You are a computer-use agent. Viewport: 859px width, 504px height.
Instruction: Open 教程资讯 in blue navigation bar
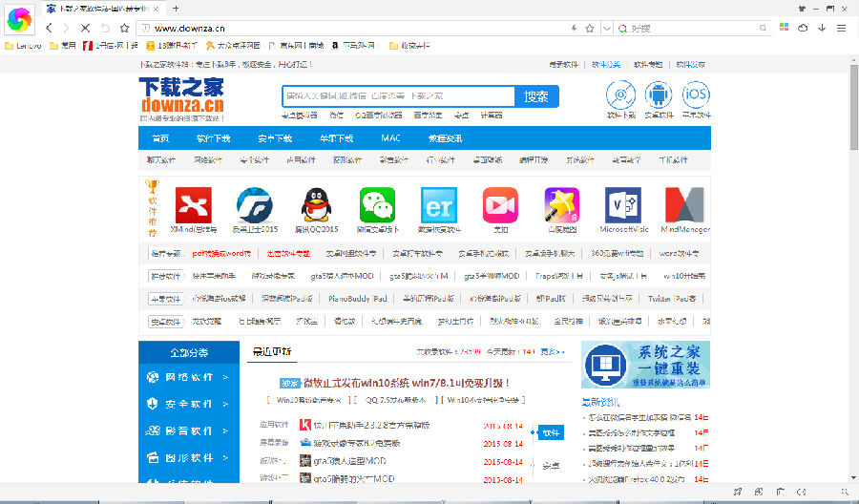pyautogui.click(x=446, y=138)
